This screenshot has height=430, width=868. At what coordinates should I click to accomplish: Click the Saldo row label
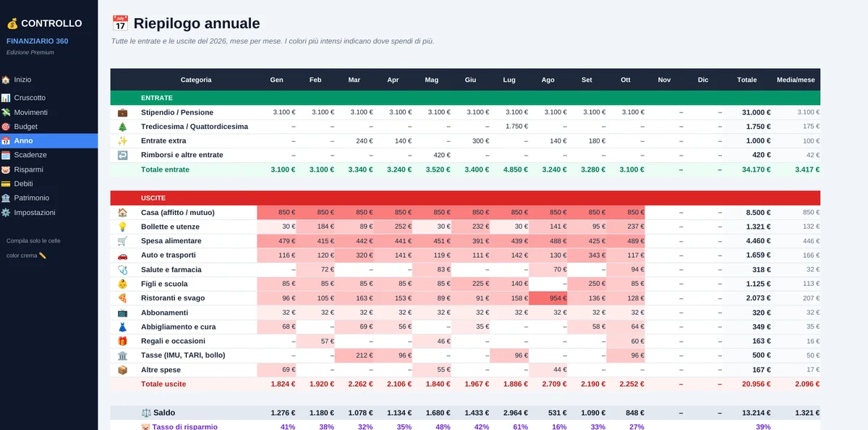(x=158, y=413)
